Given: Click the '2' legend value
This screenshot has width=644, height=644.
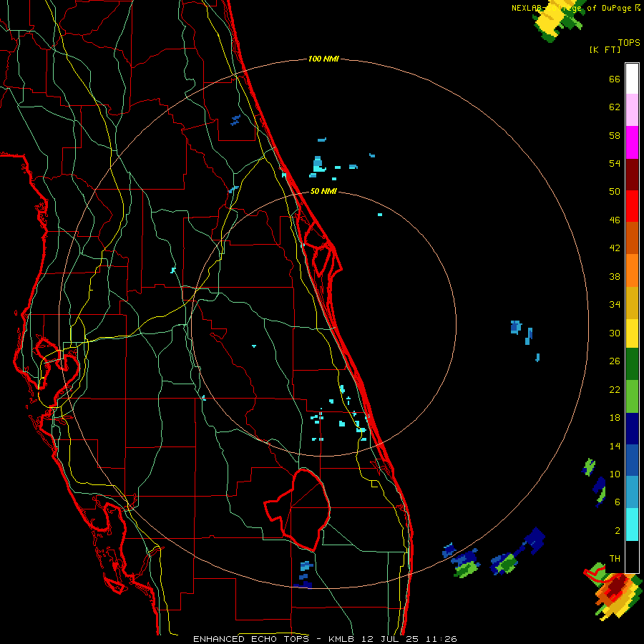Looking at the screenshot, I should (x=618, y=531).
